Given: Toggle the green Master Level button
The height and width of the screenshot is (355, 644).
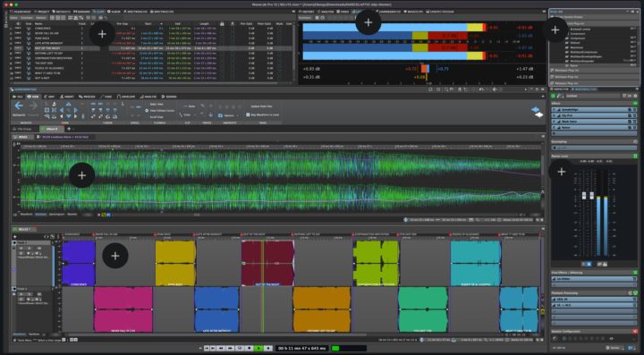Looking at the screenshot, I should click(635, 156).
